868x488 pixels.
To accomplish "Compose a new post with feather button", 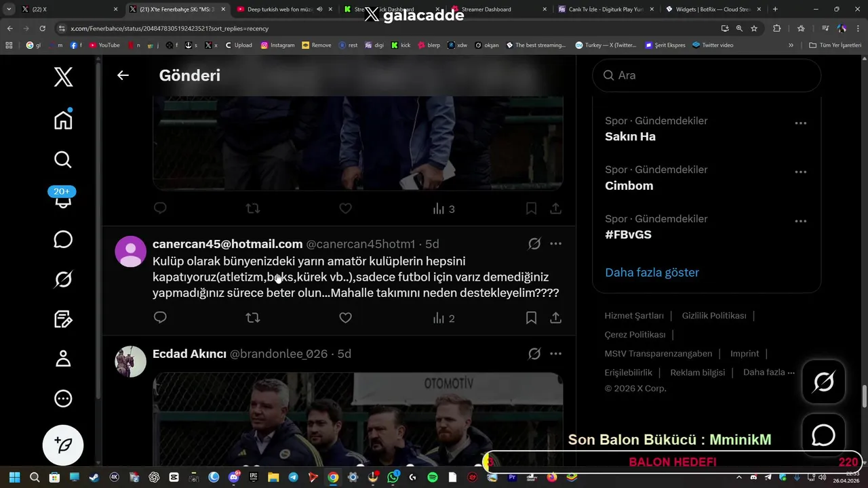I will click(63, 445).
